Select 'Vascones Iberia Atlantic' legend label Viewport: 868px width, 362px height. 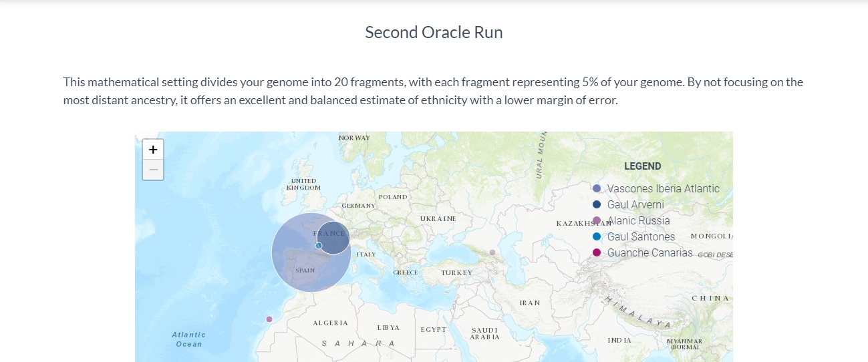pos(664,188)
